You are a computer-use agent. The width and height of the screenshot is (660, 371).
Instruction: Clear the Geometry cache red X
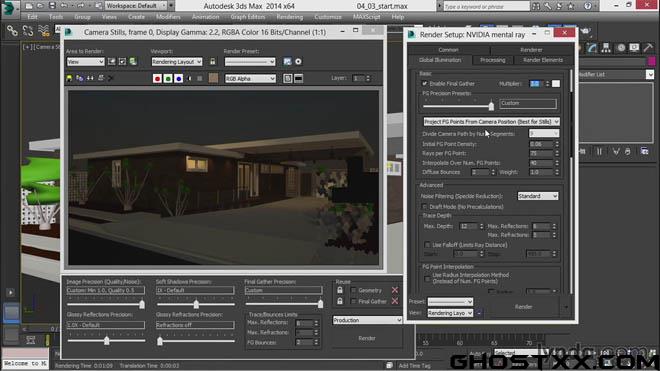395,290
